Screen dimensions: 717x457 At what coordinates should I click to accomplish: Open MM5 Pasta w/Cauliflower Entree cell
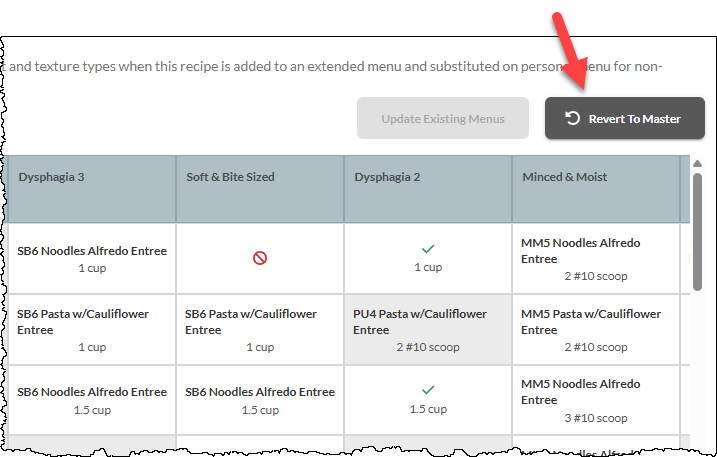[x=596, y=329]
